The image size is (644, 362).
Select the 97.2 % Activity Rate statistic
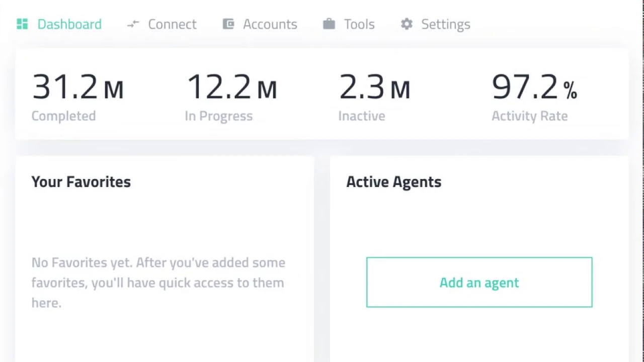point(534,87)
